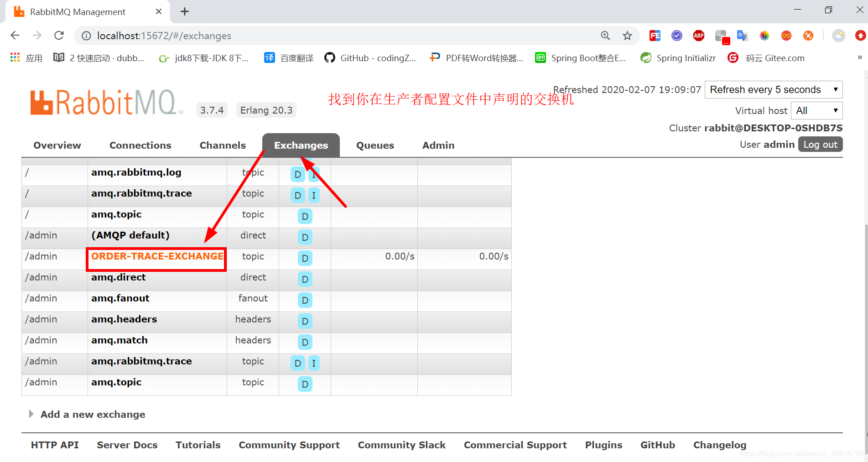The image size is (868, 462).
Task: Click the forward navigation arrow
Action: tap(37, 36)
